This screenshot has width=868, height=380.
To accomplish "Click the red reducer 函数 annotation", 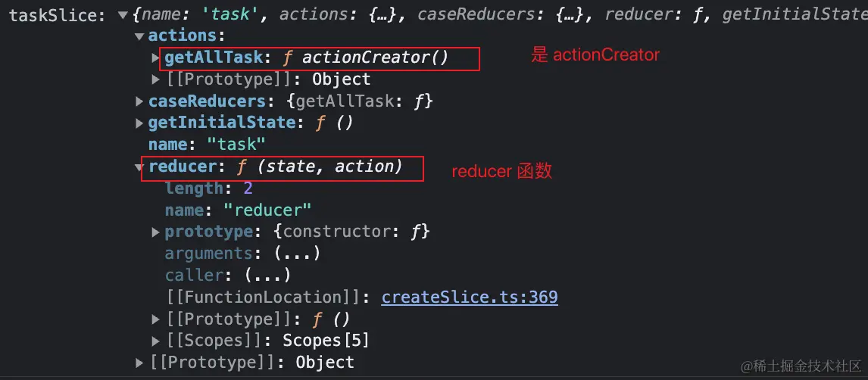I will coord(502,172).
